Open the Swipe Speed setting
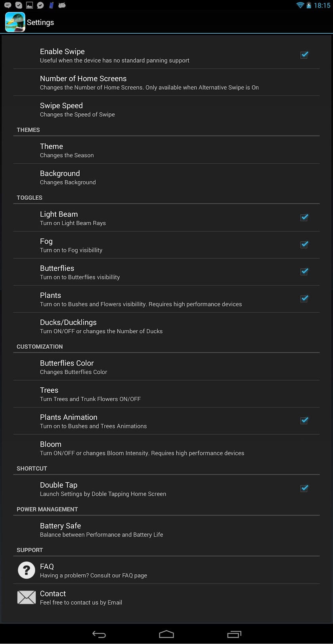 click(166, 109)
